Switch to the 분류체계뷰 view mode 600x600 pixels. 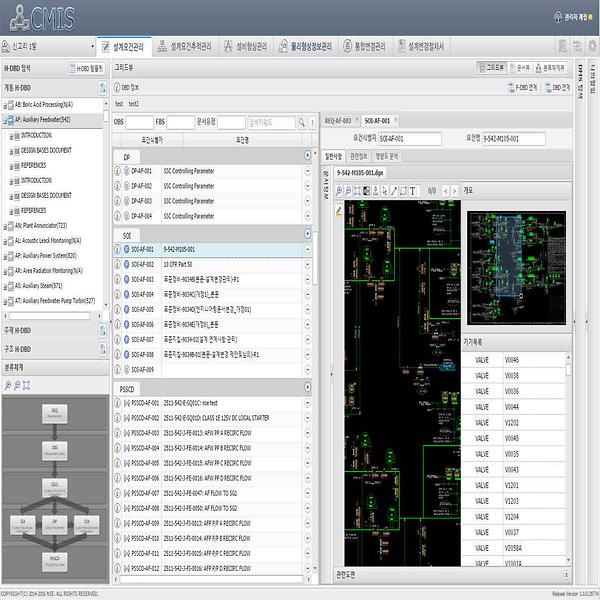551,69
